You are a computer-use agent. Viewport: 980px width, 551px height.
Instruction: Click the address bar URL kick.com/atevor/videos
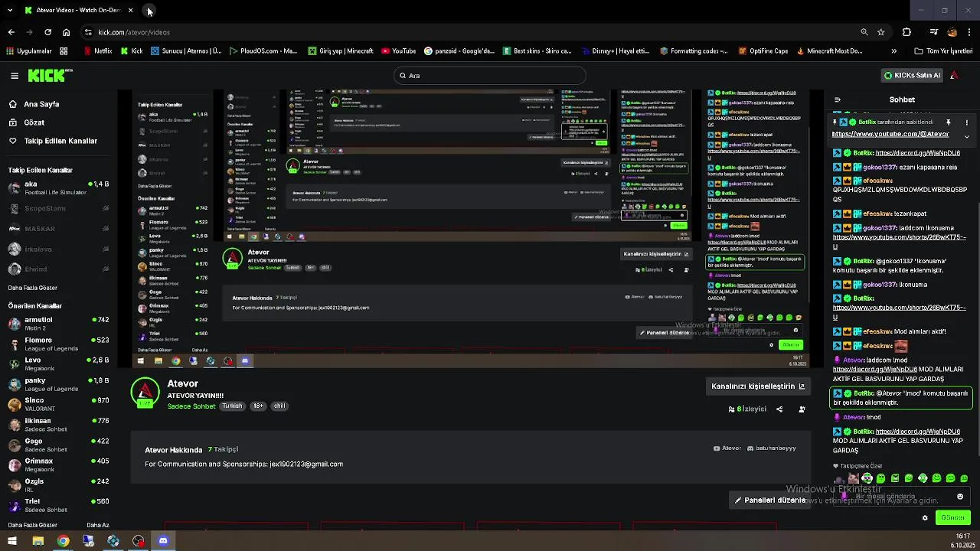134,32
